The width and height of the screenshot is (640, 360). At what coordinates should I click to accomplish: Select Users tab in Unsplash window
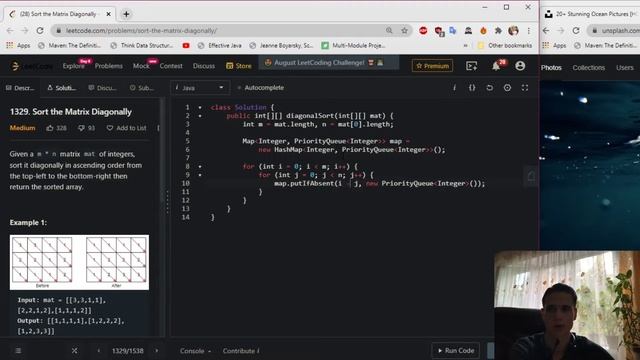coord(624,68)
